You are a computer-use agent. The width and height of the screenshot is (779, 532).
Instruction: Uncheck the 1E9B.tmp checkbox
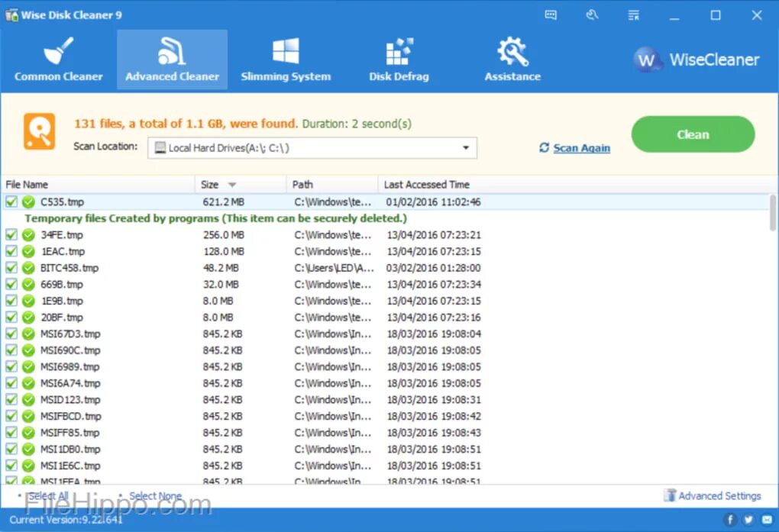pyautogui.click(x=11, y=301)
